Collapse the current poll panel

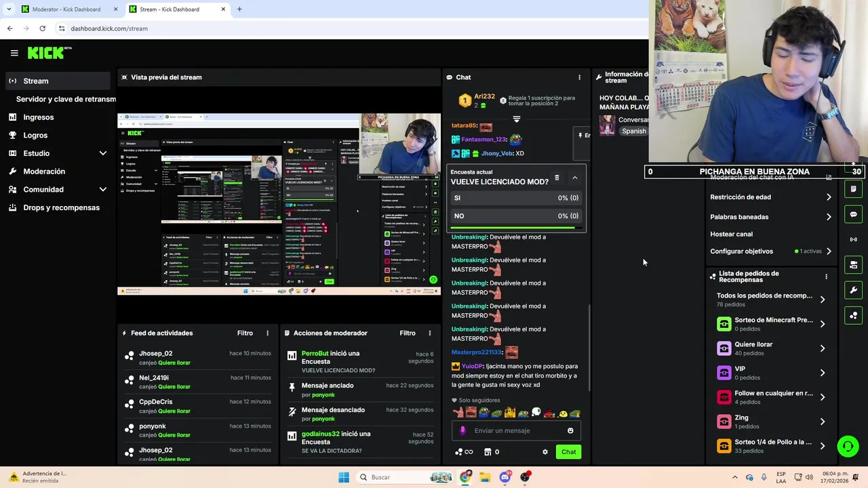[574, 178]
